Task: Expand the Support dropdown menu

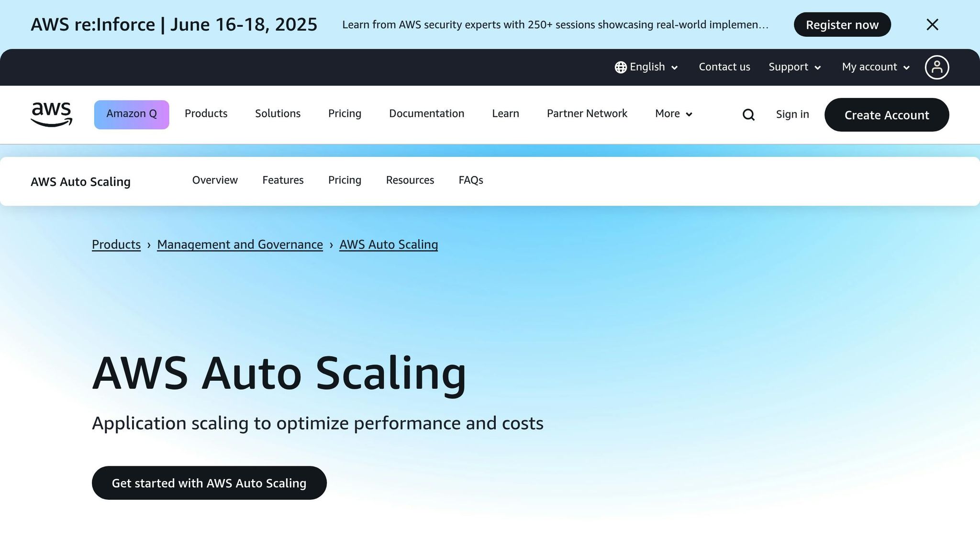Action: click(x=794, y=67)
